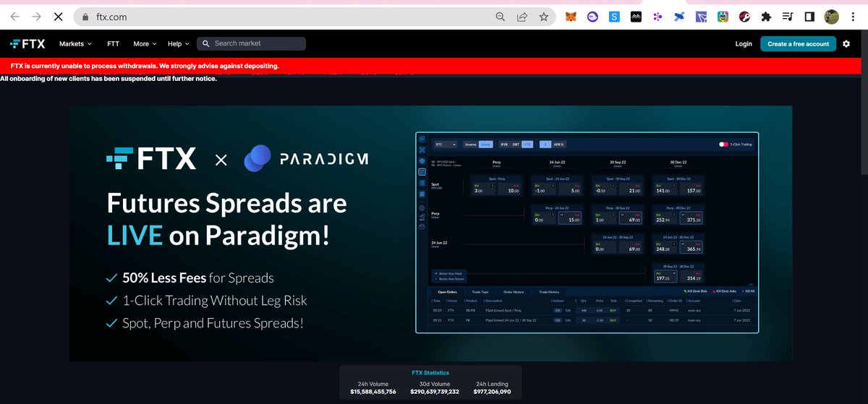The height and width of the screenshot is (404, 868).
Task: Open the blue cross-shaped extension
Action: pyautogui.click(x=678, y=17)
